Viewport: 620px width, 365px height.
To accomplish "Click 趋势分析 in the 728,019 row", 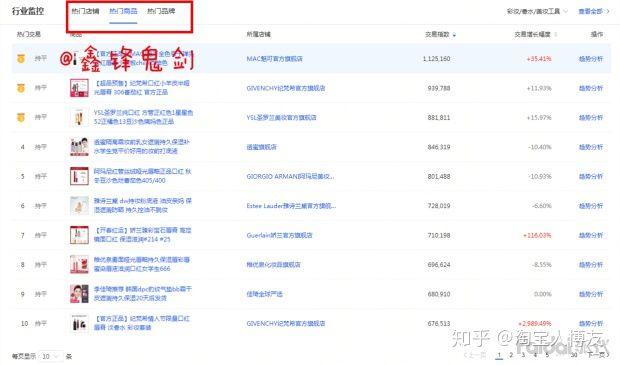I will click(x=591, y=206).
